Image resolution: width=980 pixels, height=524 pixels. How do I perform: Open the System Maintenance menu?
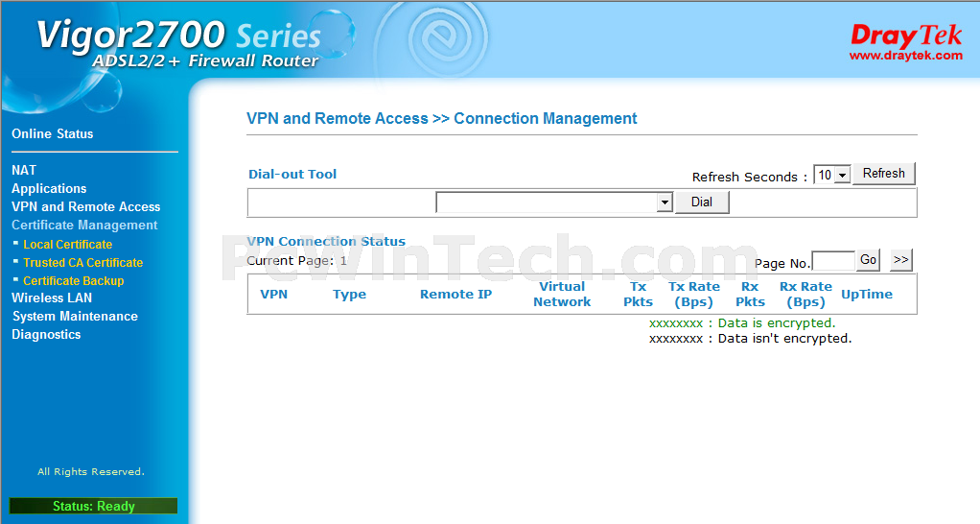tap(75, 317)
